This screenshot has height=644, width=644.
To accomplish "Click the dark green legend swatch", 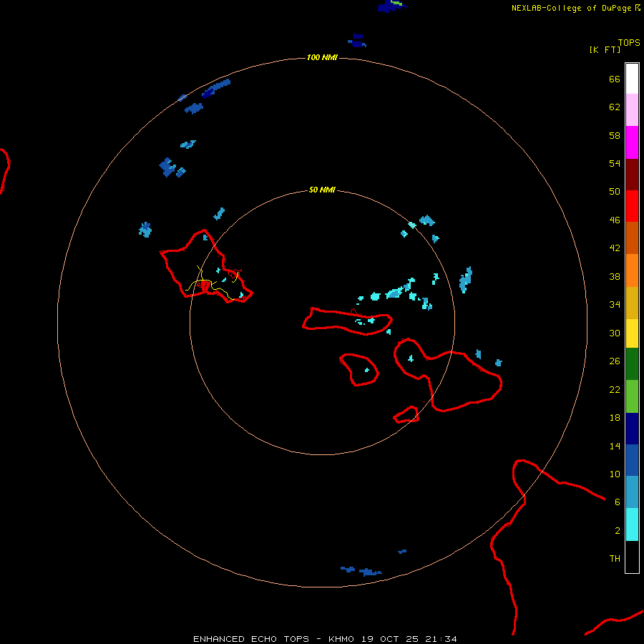I will [632, 364].
